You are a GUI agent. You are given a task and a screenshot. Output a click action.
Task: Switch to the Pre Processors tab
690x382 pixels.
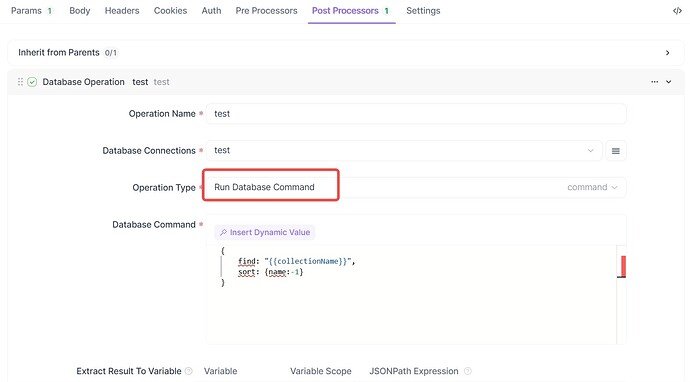tap(266, 11)
